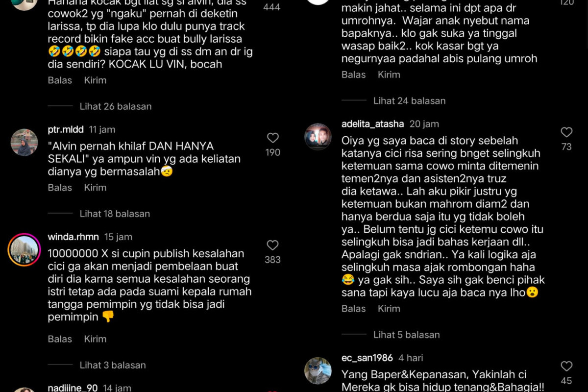Reply to ptr.mldd's comment via Balas
Image resolution: width=588 pixels, height=392 pixels.
coord(60,188)
